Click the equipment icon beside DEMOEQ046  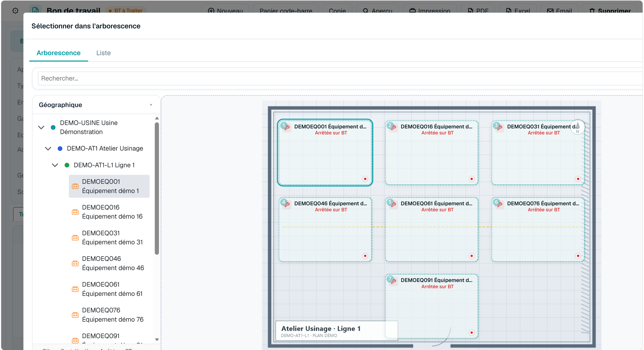(75, 263)
